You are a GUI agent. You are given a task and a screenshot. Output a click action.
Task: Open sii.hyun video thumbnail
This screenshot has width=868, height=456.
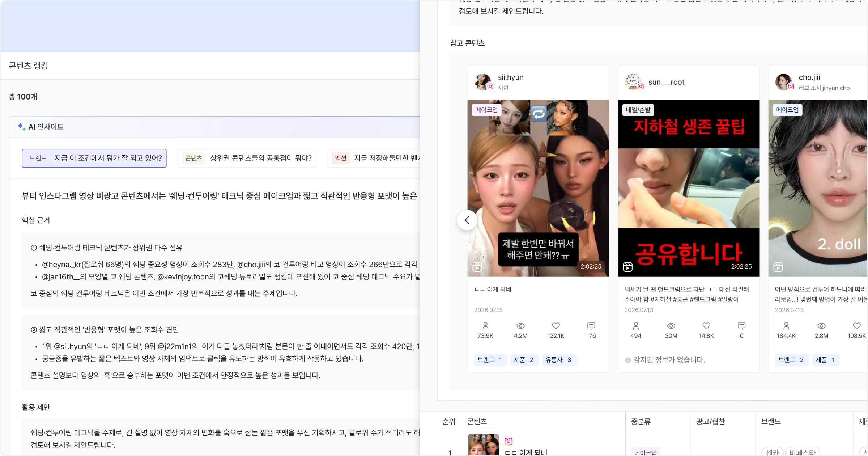click(538, 188)
